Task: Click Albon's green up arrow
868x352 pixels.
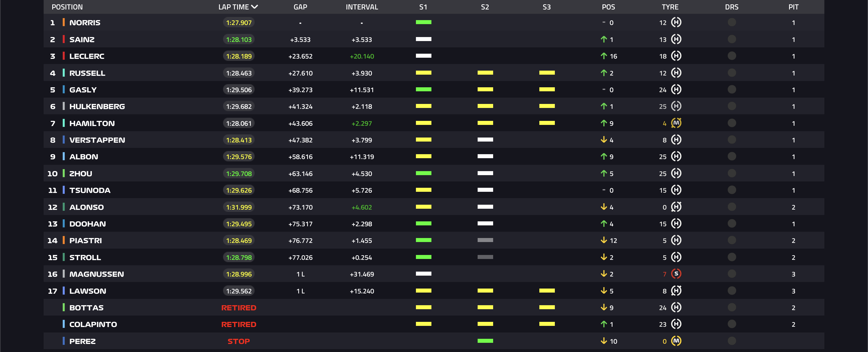Action: point(603,156)
